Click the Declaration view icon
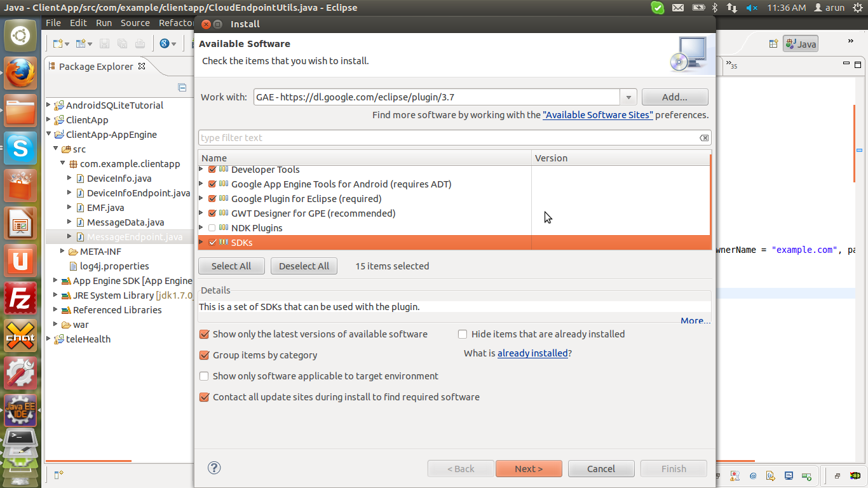Image resolution: width=868 pixels, height=488 pixels. click(x=771, y=475)
